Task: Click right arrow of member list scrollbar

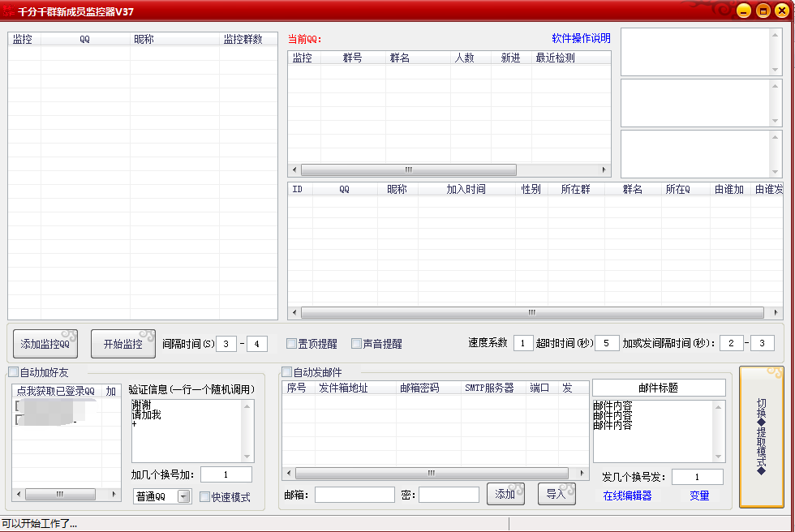Action: click(776, 312)
